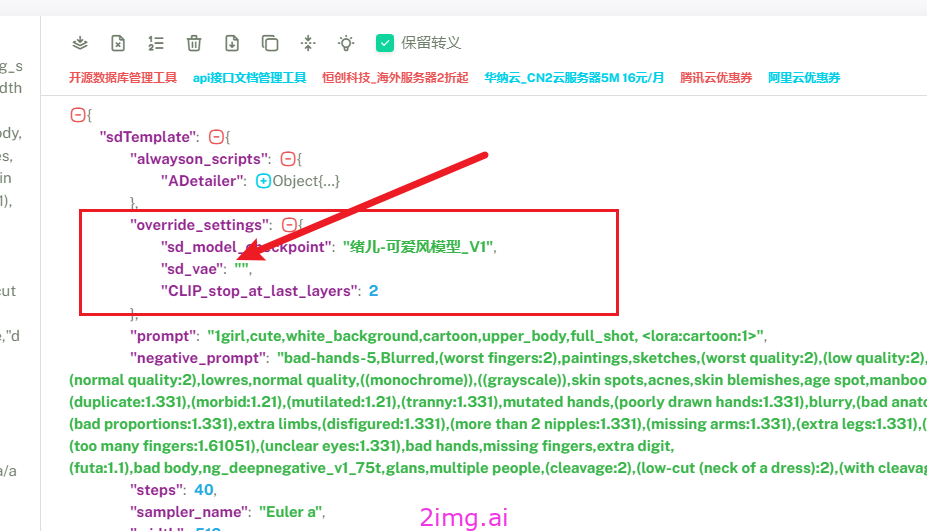Click the "Euler a" value
927x531 pixels.
pos(290,512)
